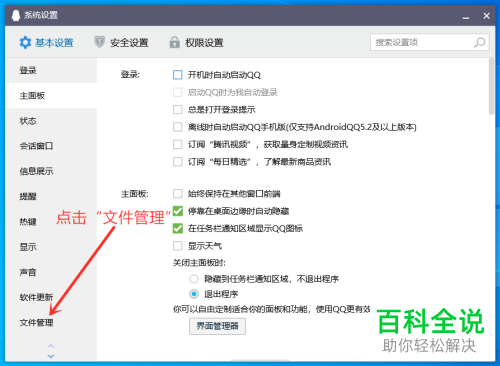500x366 pixels.
Task: Select 隐藏到任务栏通知区域 radio option
Action: (x=194, y=279)
